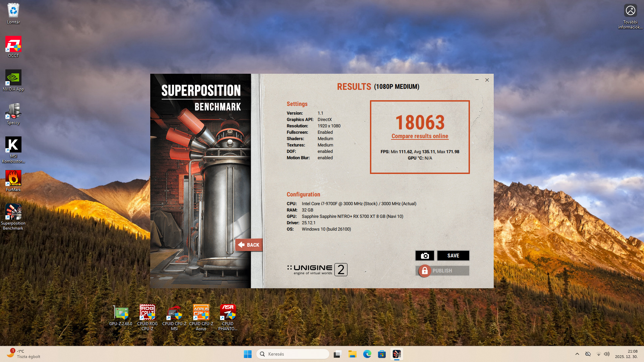Expand the system tray hidden icons chevron
Screen dimensions: 644x362
coord(577,354)
